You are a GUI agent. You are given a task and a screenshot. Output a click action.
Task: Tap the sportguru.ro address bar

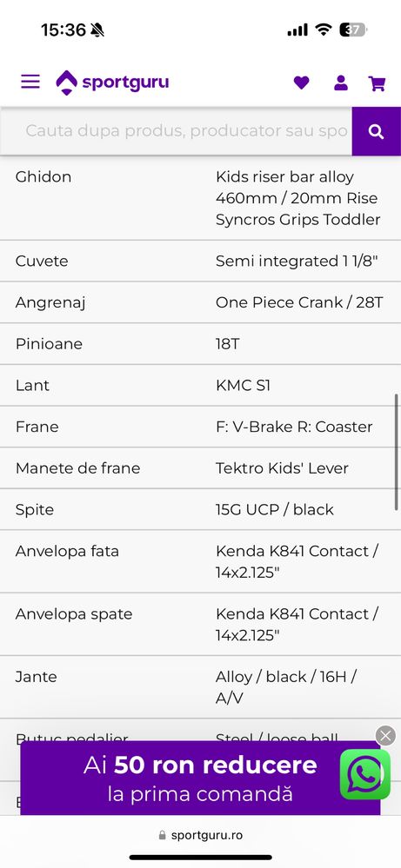[x=200, y=835]
